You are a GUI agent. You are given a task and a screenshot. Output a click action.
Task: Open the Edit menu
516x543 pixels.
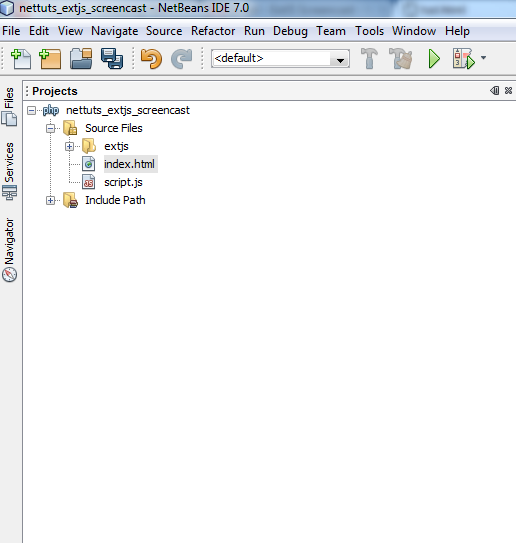[x=39, y=31]
